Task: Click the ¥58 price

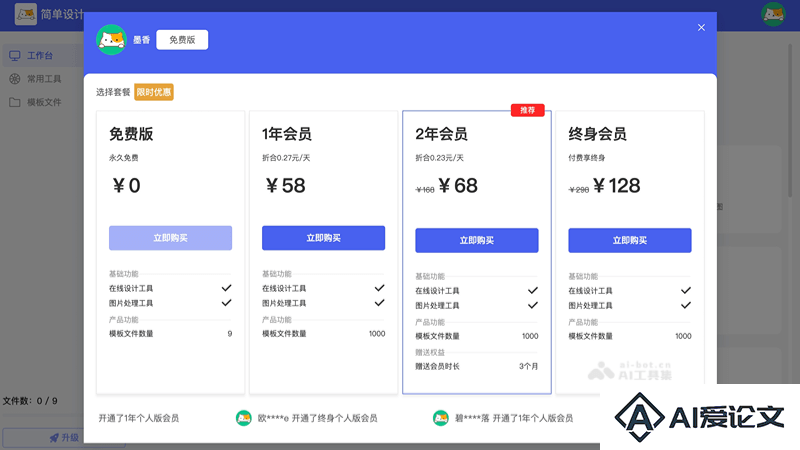Action: [x=286, y=186]
